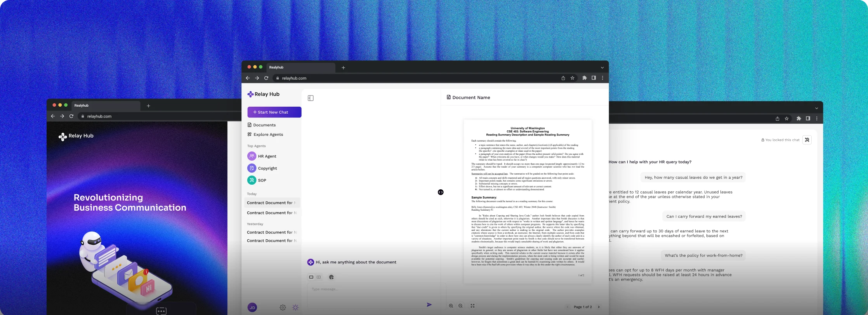Open the JD user profile avatar
Image resolution: width=868 pixels, height=315 pixels.
pos(252,308)
